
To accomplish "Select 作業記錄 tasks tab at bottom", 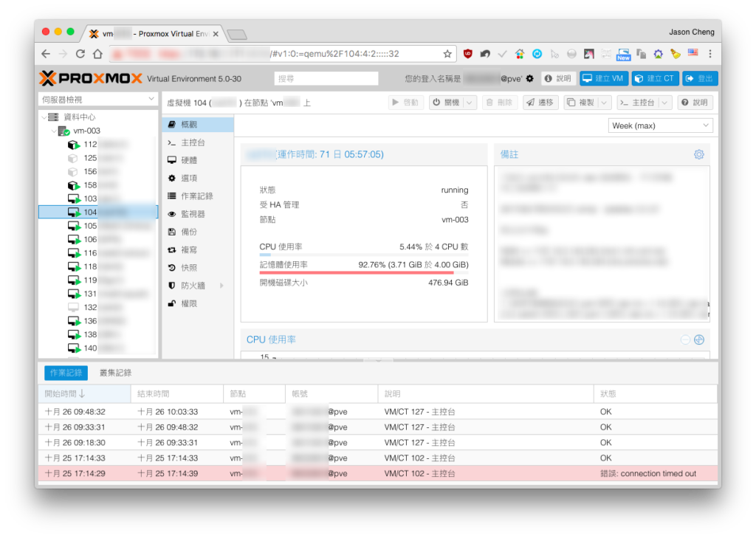I will pyautogui.click(x=66, y=373).
